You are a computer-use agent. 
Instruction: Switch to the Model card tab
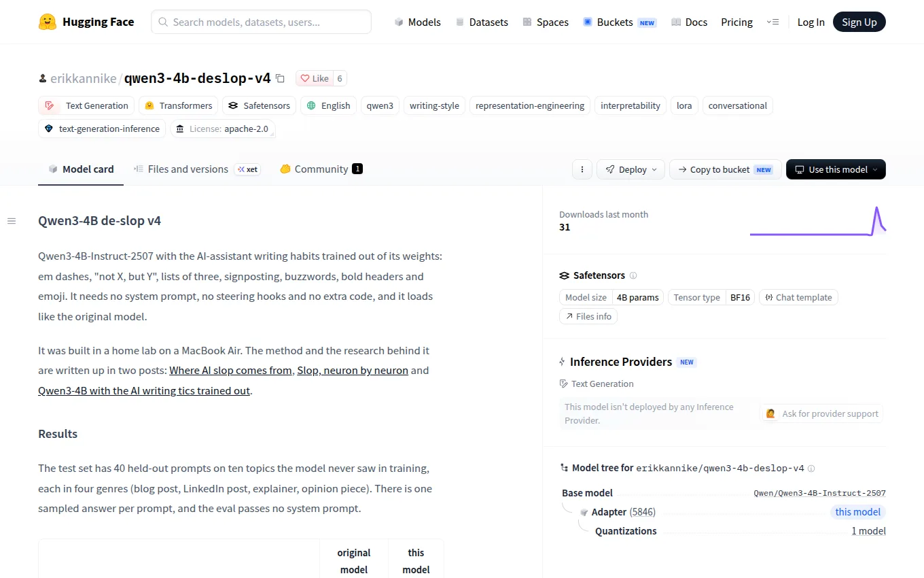(81, 169)
